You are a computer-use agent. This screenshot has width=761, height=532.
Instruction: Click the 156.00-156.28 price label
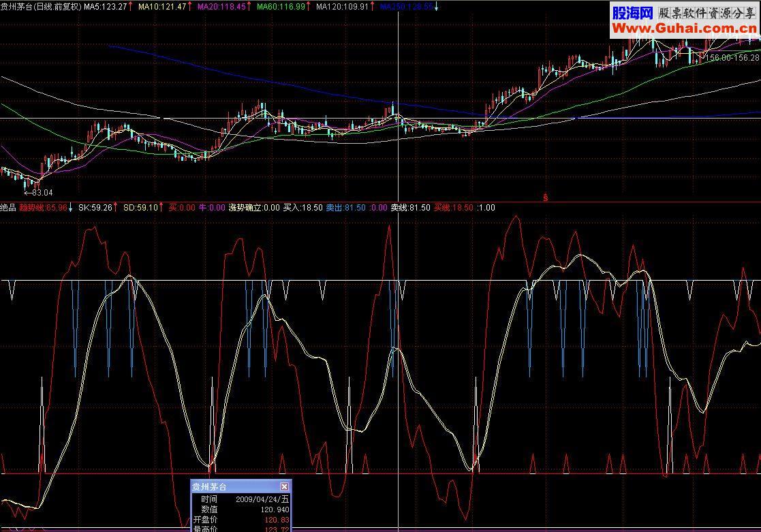pyautogui.click(x=732, y=58)
